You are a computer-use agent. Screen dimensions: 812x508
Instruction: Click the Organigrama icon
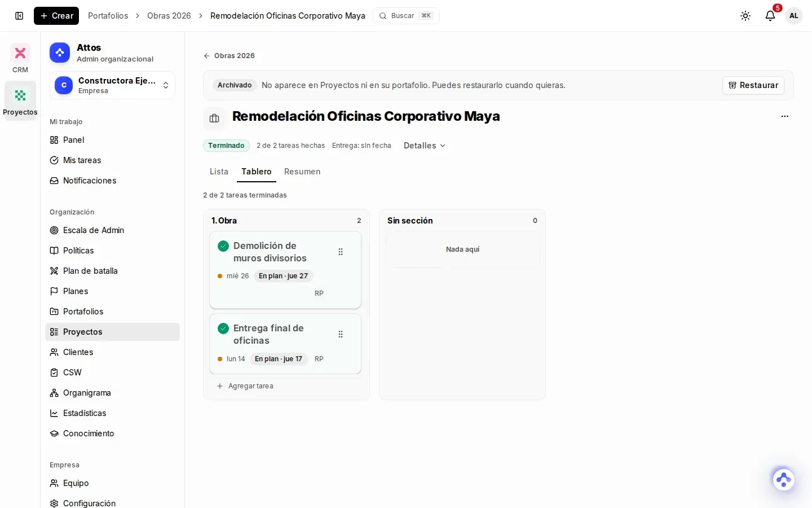pos(54,393)
